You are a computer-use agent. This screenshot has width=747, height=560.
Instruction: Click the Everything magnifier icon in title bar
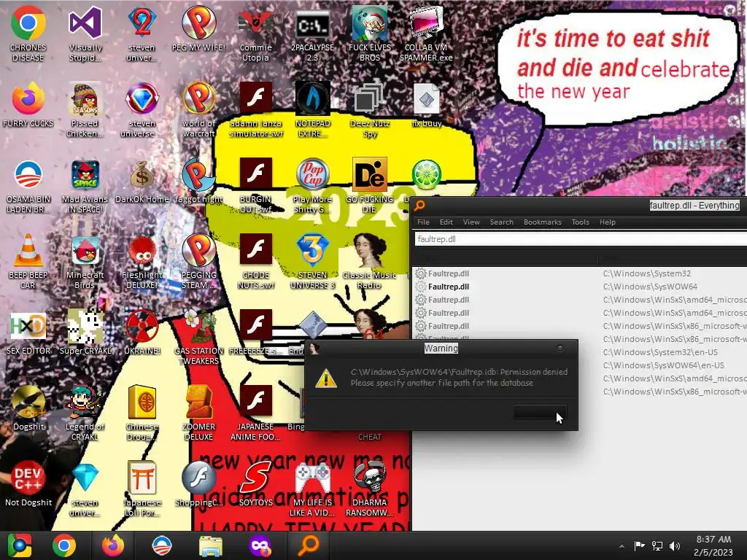[x=419, y=206]
